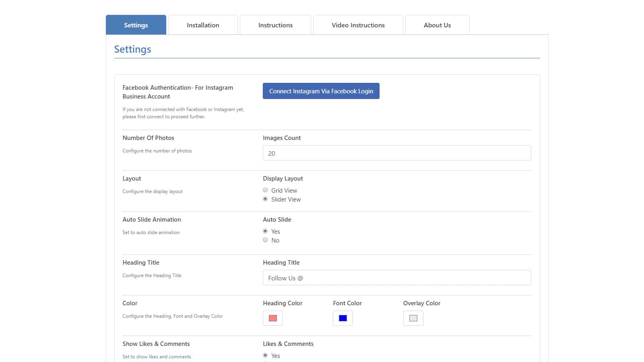Select Yes for Likes & Comments
644x362 pixels.
265,356
